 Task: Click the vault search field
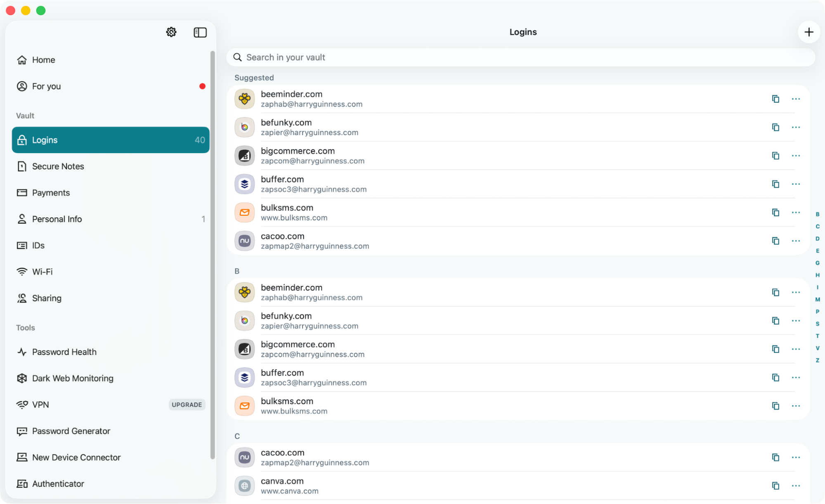454,57
